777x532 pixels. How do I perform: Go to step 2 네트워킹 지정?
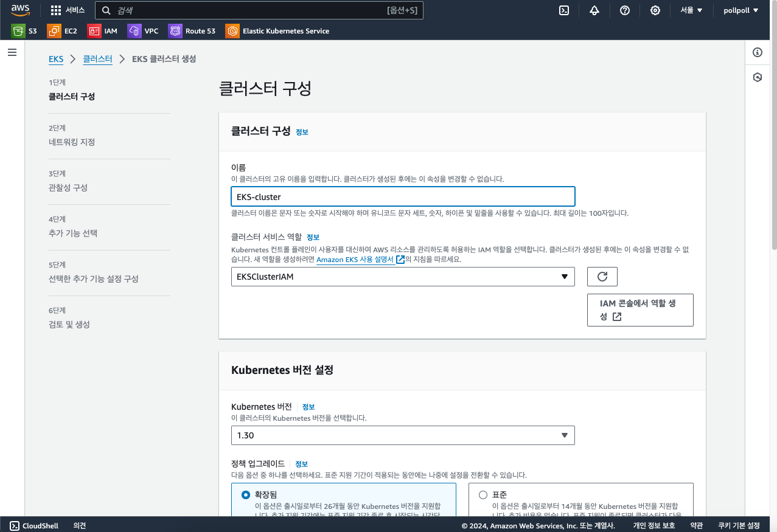(72, 142)
